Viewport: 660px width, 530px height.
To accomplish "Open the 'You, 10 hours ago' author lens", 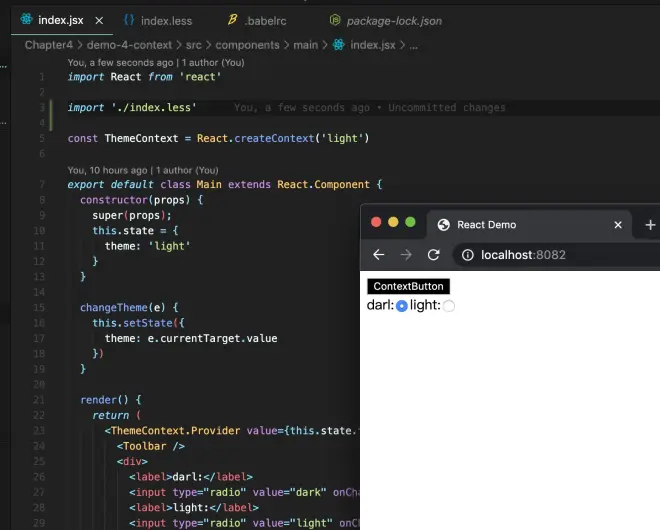I will click(143, 170).
